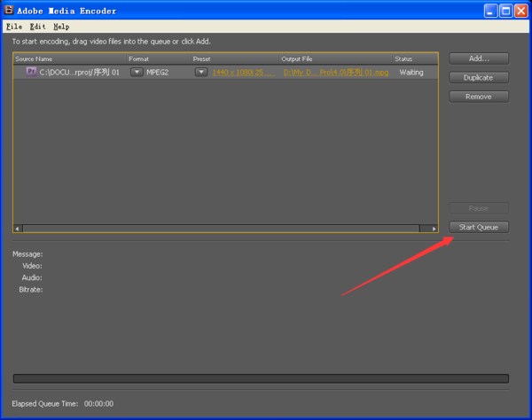The height and width of the screenshot is (420, 532).
Task: Click the queue horizontal scrollbar track
Action: [x=221, y=229]
